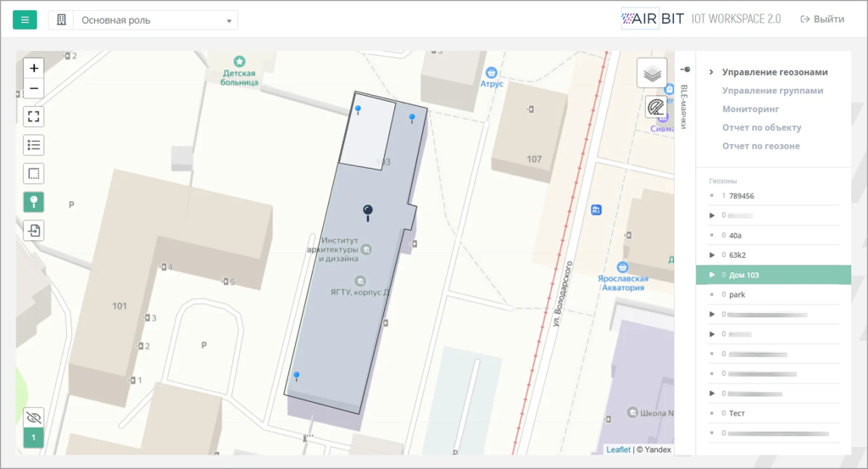
Task: Expand the 63k2 geozone arrow
Action: 712,254
